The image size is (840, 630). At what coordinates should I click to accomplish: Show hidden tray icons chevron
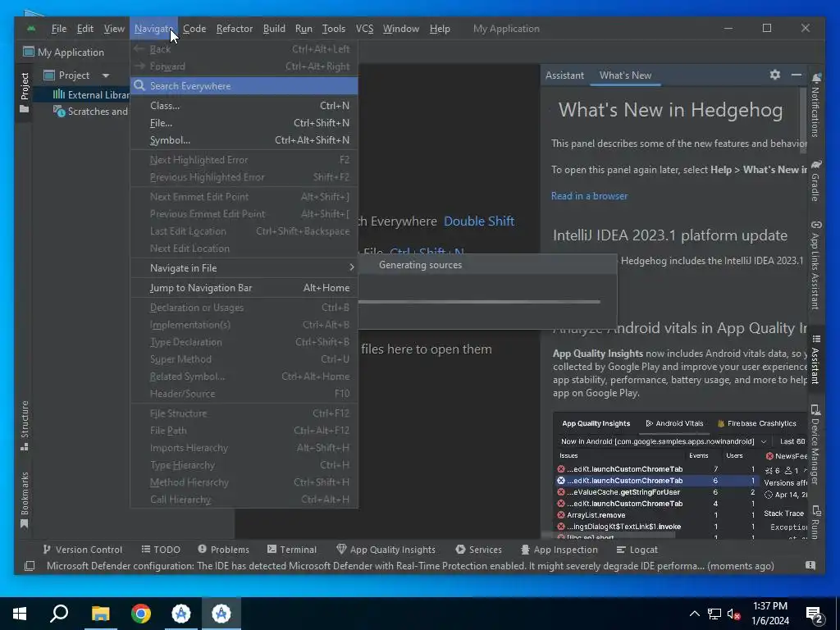[x=694, y=614]
